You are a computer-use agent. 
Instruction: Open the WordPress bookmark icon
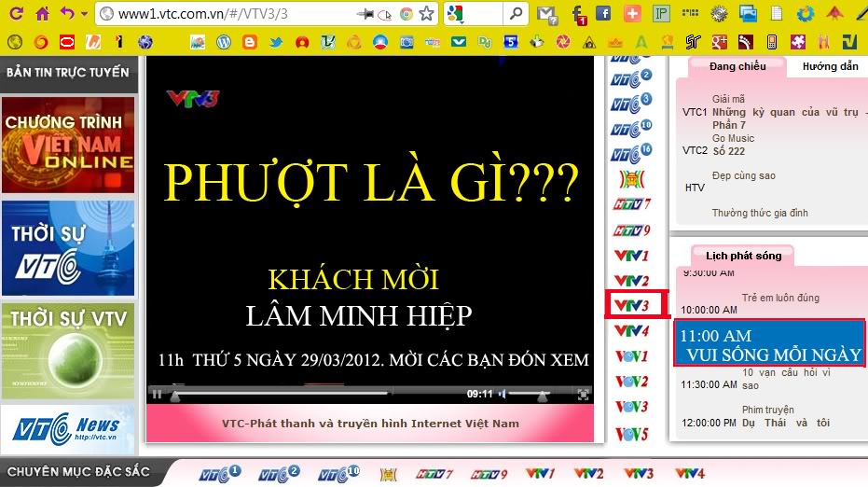coord(224,42)
